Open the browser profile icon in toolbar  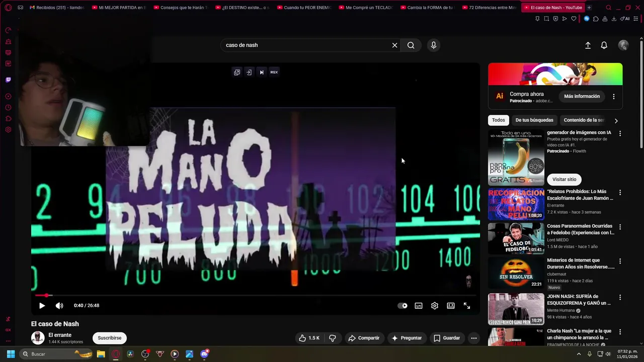point(605,19)
